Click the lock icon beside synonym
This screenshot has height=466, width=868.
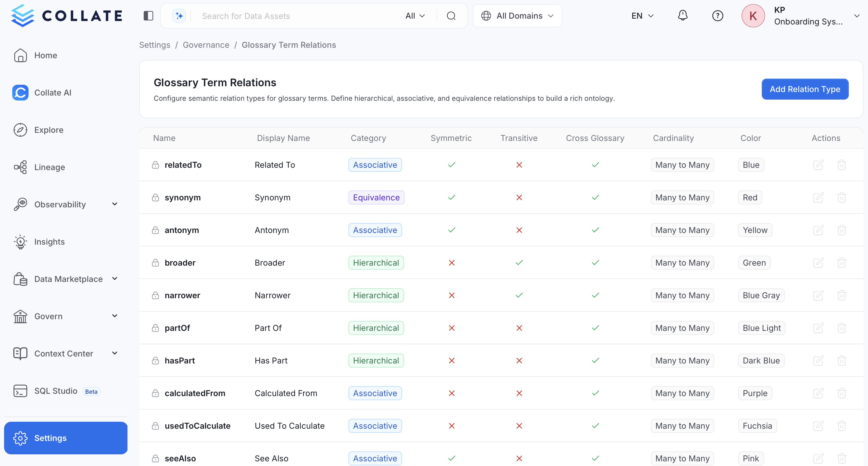pyautogui.click(x=155, y=197)
